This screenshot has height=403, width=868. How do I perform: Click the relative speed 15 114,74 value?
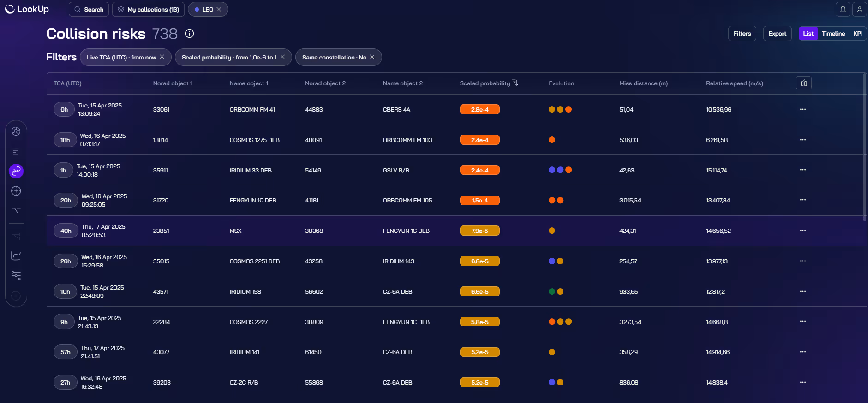click(x=717, y=170)
